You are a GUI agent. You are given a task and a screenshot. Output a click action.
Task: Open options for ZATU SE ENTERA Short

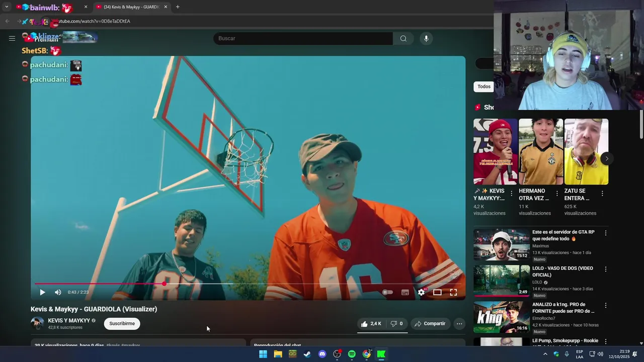pyautogui.click(x=603, y=194)
